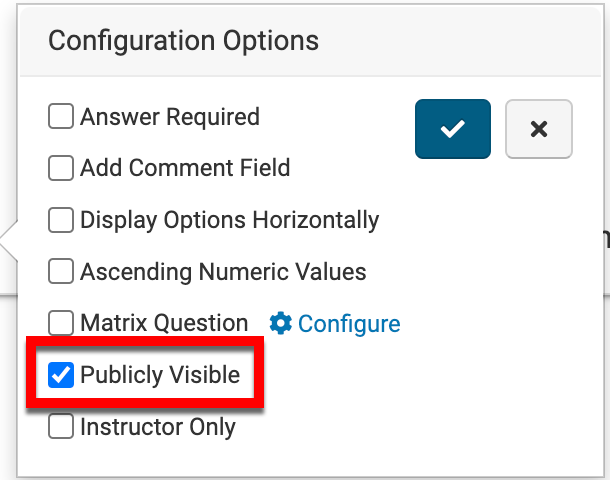
Task: Click the X cancel button
Action: coord(539,129)
